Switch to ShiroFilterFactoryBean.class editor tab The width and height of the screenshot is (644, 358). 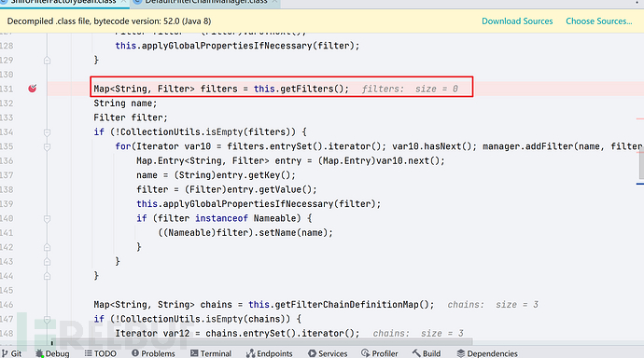[63, 2]
